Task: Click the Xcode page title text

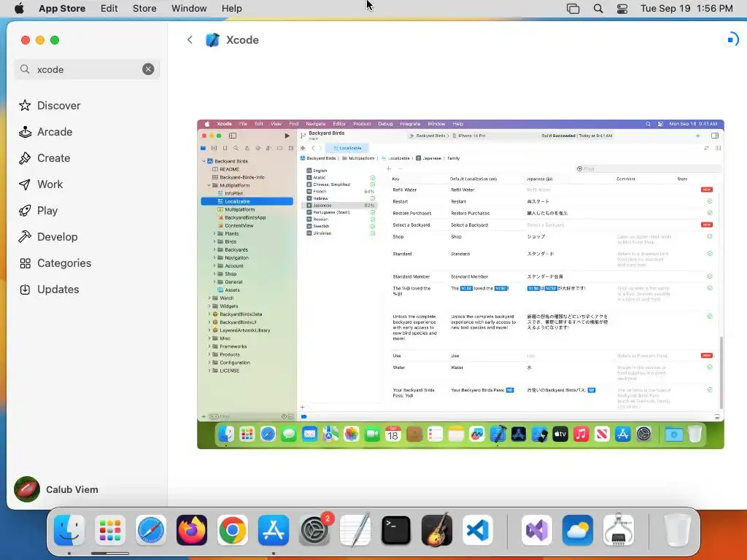Action: pyautogui.click(x=242, y=40)
